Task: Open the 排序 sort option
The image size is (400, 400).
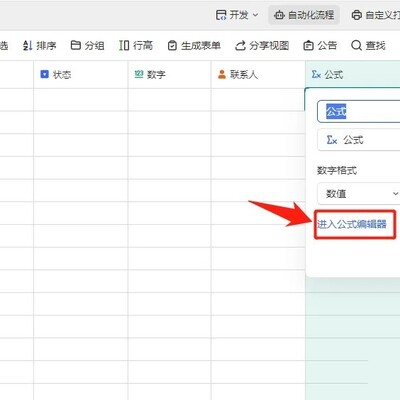Action: point(40,45)
